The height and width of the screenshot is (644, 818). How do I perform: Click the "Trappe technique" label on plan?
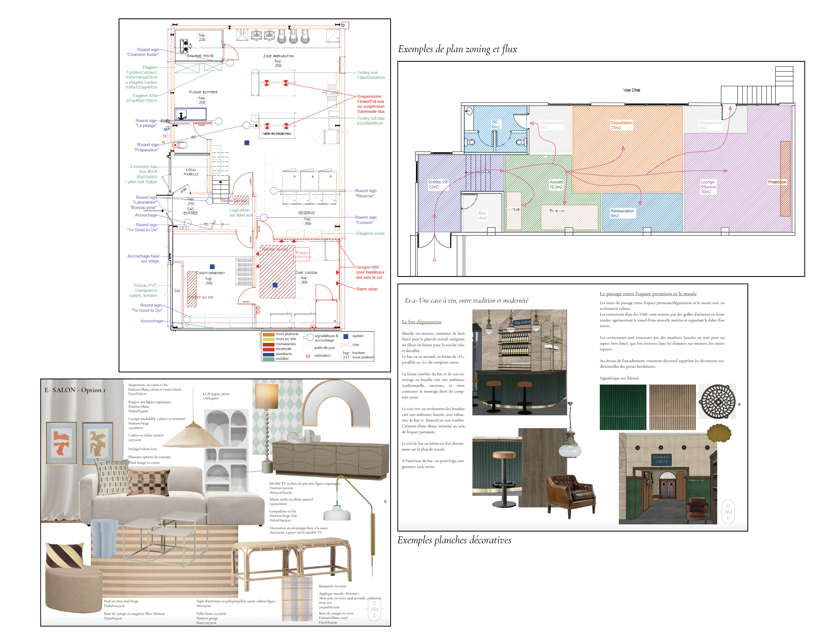(x=303, y=254)
